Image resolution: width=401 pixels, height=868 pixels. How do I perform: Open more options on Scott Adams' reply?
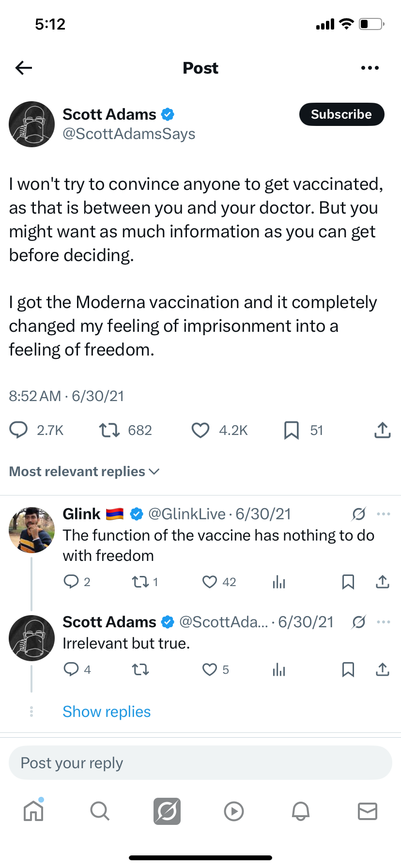(383, 622)
